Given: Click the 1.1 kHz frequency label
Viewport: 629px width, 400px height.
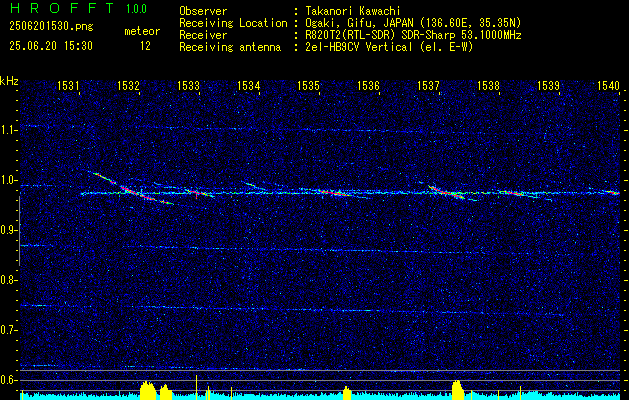Looking at the screenshot, I should click(9, 130).
